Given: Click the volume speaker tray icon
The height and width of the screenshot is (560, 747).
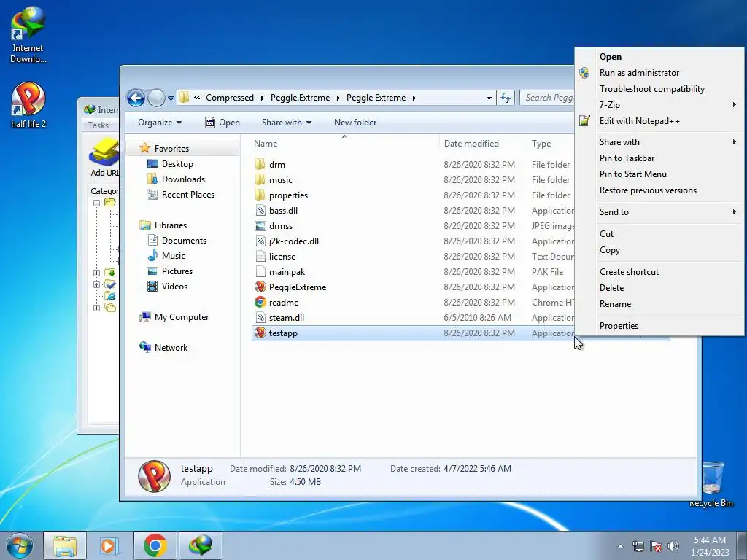Looking at the screenshot, I should 673,546.
